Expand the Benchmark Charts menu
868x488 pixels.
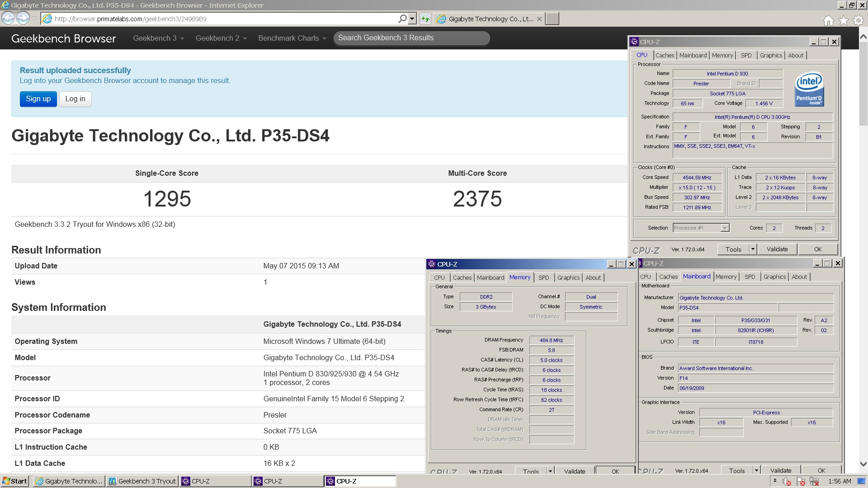(x=292, y=38)
